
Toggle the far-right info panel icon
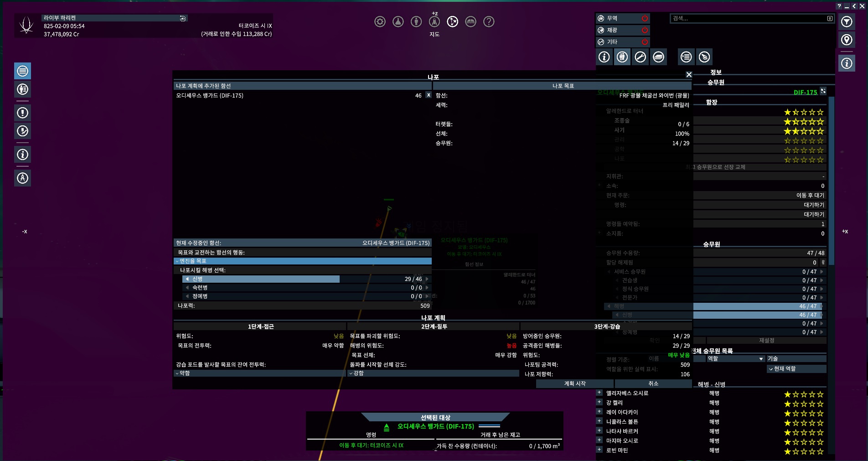click(x=847, y=63)
